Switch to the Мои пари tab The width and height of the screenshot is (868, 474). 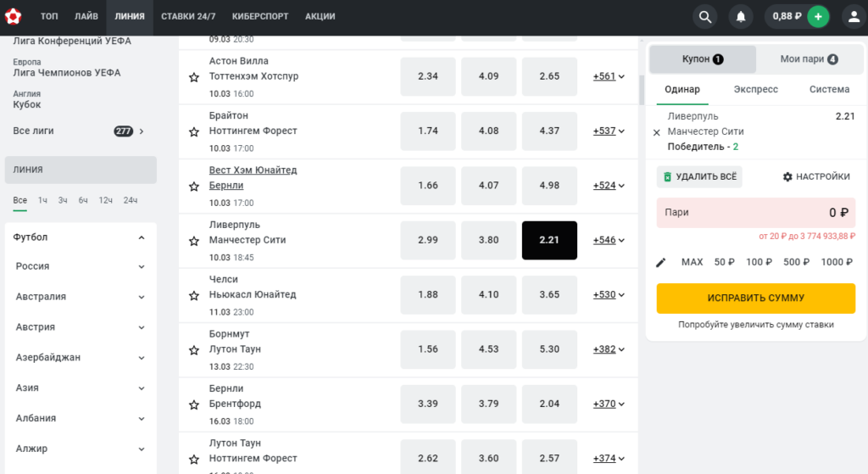[x=809, y=59]
